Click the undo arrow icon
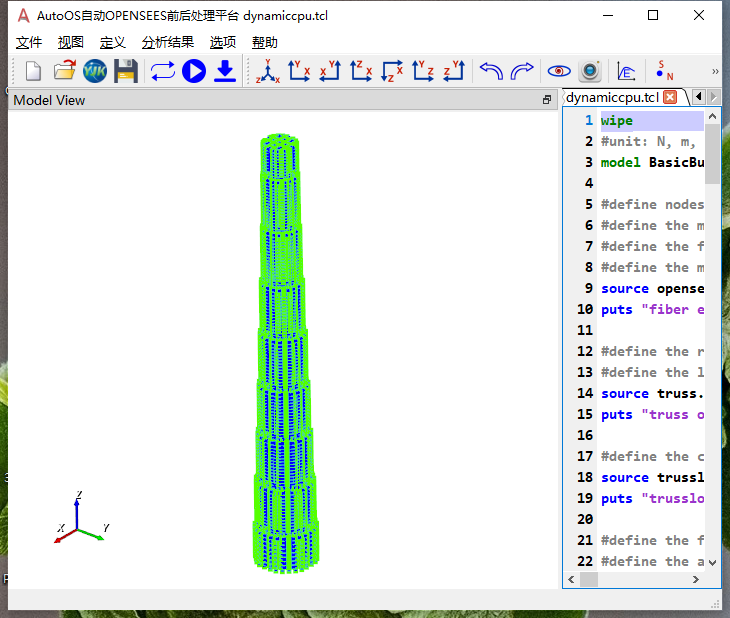The width and height of the screenshot is (730, 618). coord(490,71)
